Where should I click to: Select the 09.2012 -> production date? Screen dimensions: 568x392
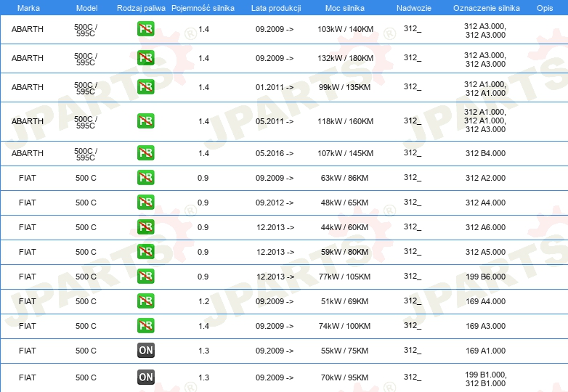[275, 203]
